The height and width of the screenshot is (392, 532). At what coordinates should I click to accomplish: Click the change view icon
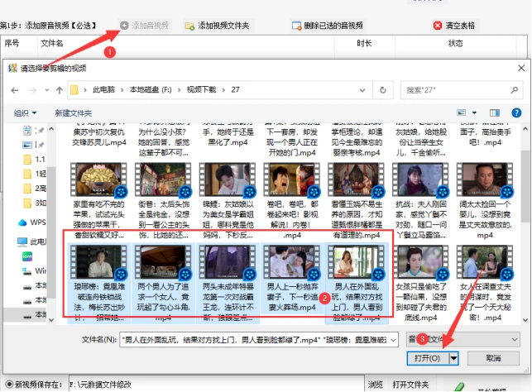(461, 112)
